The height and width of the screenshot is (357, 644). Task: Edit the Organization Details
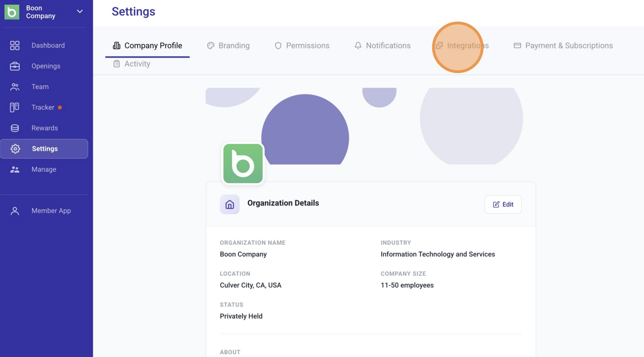coord(503,205)
